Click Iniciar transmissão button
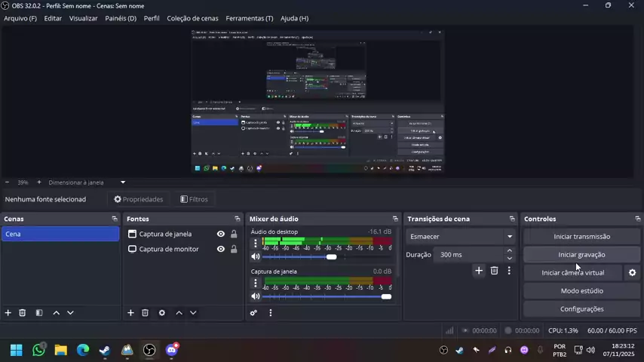Image resolution: width=644 pixels, height=362 pixels. pos(581,237)
